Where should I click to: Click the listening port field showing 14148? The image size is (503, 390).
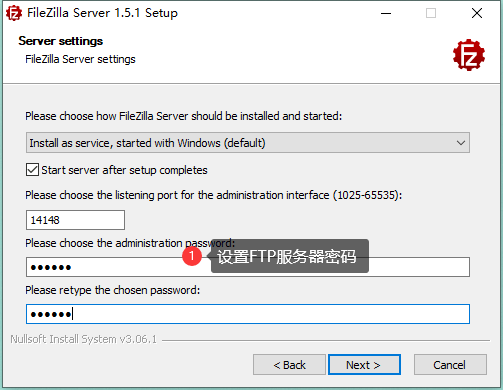[75, 220]
